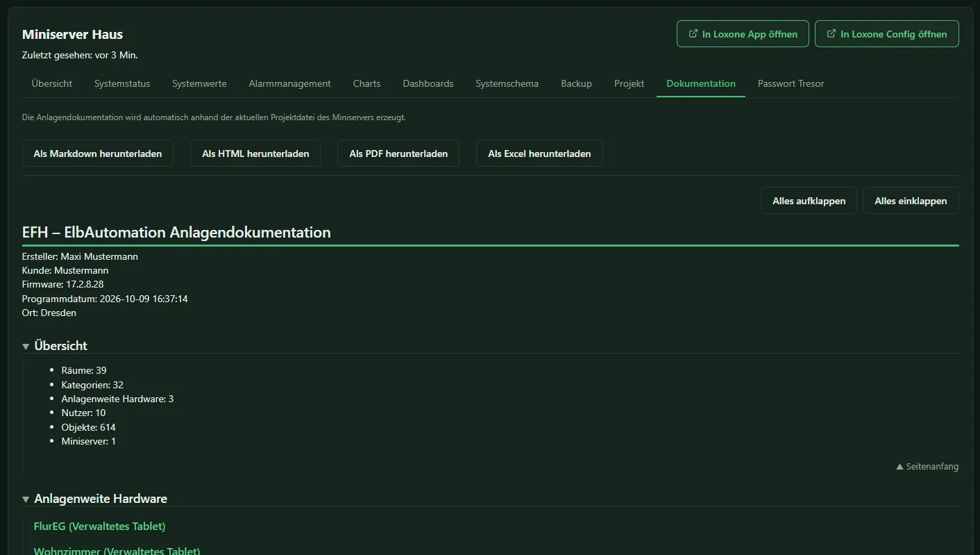Download documentation as HTML

(255, 154)
